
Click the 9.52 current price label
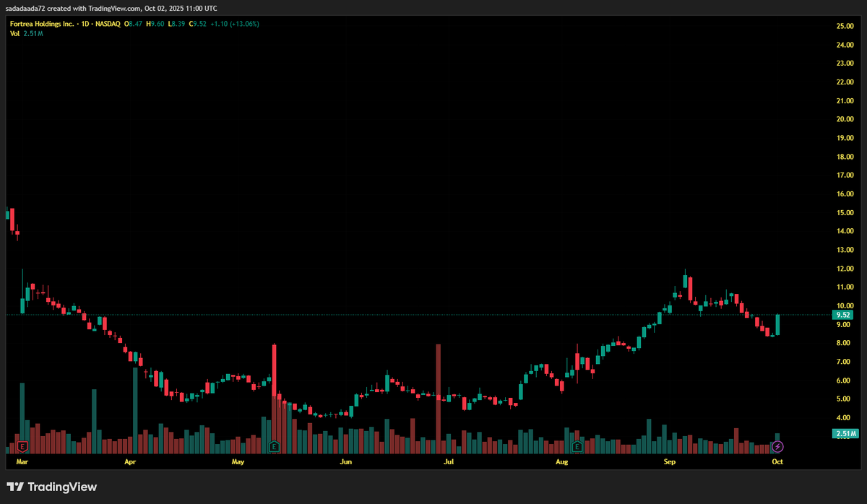(843, 315)
